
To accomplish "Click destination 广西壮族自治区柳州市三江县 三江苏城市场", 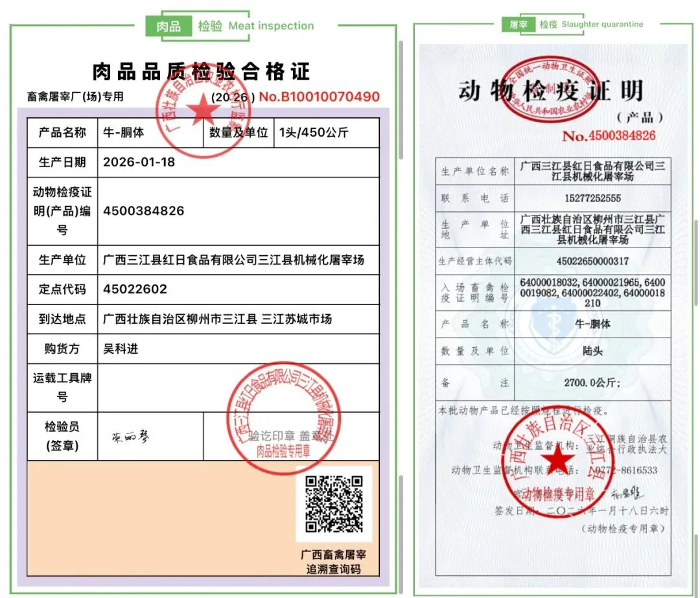I will tap(217, 319).
